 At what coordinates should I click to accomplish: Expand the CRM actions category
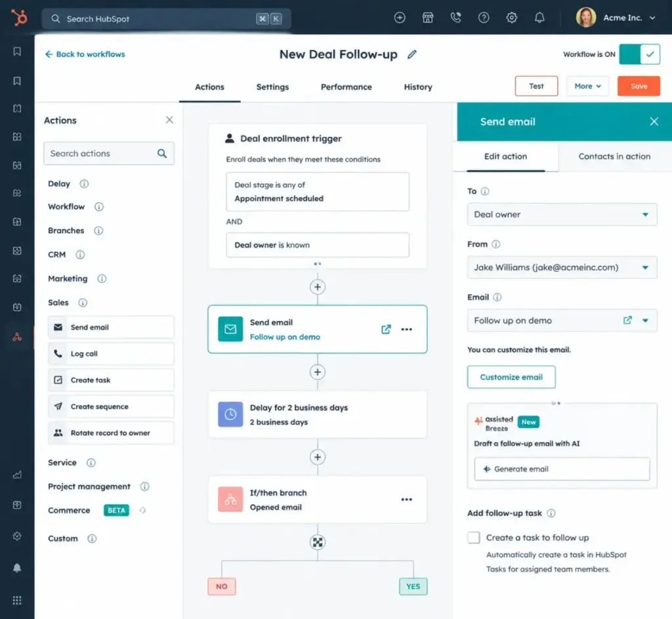pyautogui.click(x=57, y=255)
